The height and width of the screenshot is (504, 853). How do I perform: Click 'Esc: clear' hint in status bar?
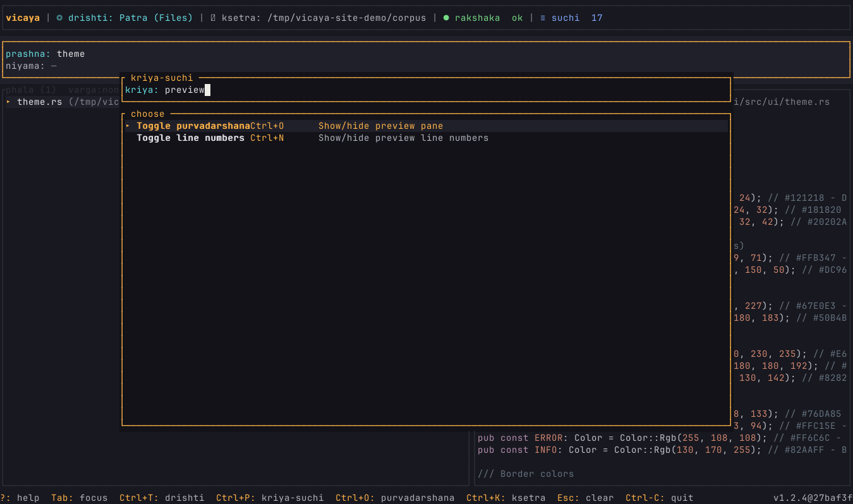pyautogui.click(x=585, y=498)
